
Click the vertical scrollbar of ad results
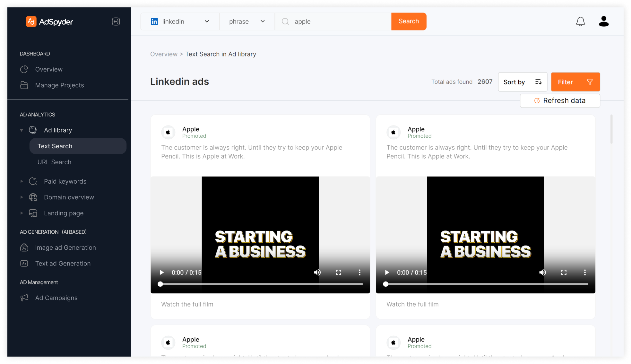611,129
